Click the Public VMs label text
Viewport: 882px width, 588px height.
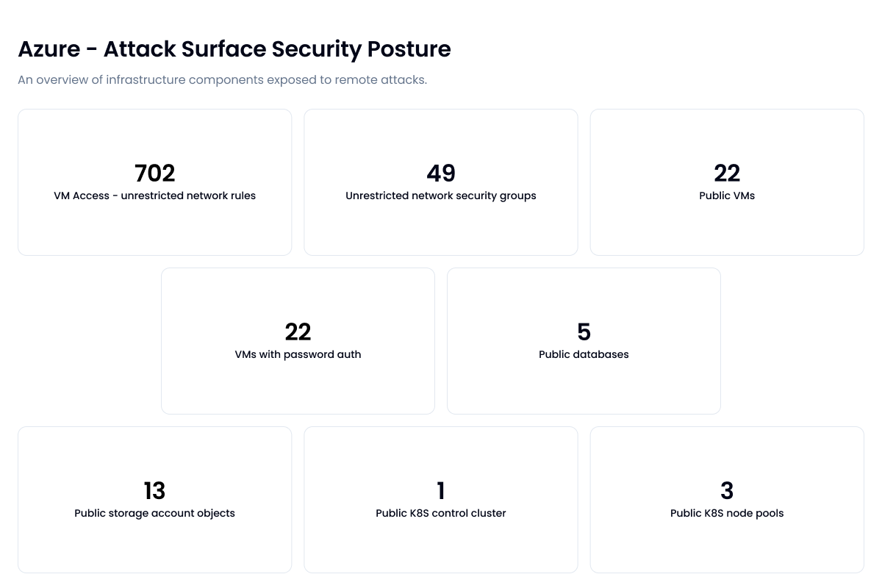(727, 196)
